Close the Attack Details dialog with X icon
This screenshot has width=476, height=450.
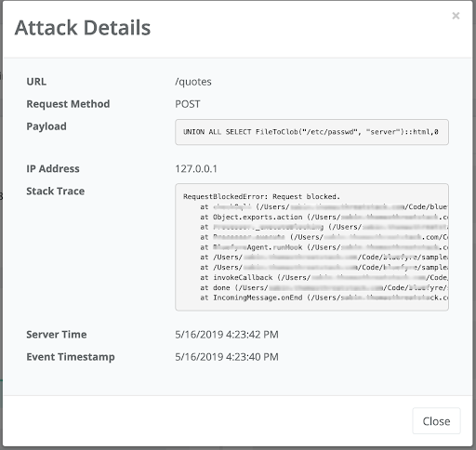point(456,16)
